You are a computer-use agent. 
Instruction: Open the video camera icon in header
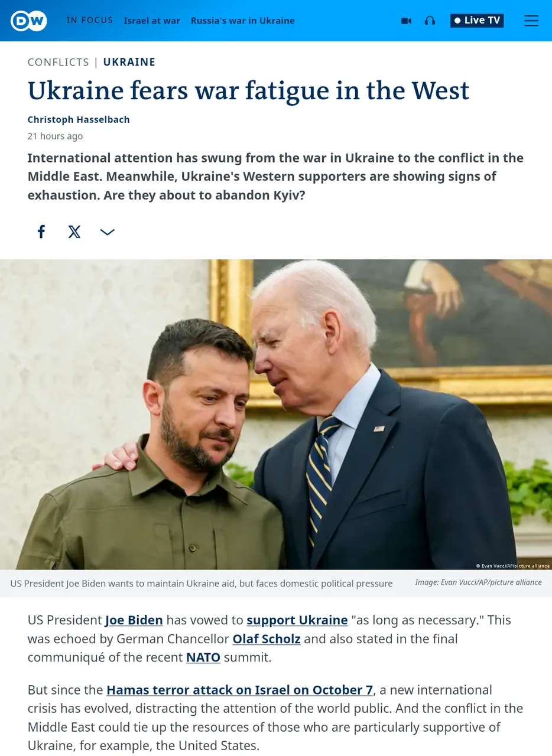406,21
